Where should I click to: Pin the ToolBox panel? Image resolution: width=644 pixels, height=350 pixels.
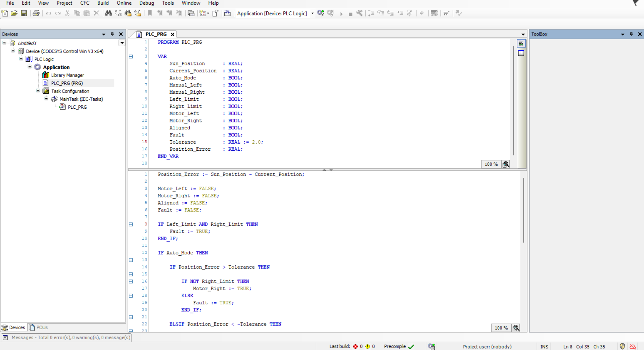pyautogui.click(x=631, y=34)
